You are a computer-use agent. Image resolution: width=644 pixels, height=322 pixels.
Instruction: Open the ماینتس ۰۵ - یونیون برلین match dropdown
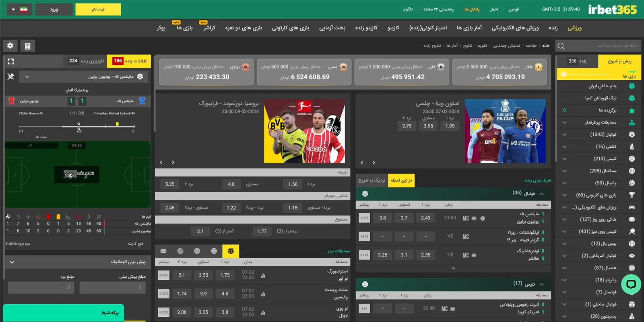click(83, 76)
